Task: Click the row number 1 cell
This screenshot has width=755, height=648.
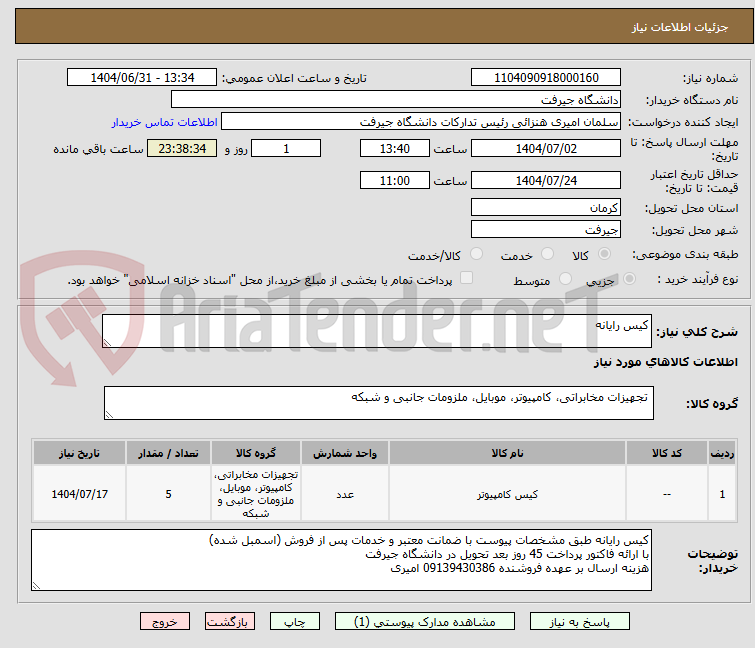Action: coord(722,494)
